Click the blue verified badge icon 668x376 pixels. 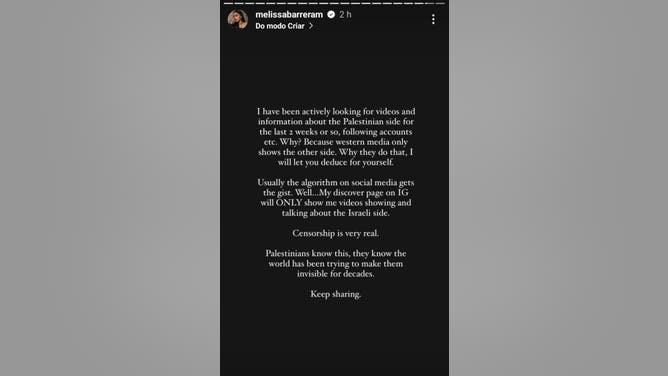click(x=331, y=14)
